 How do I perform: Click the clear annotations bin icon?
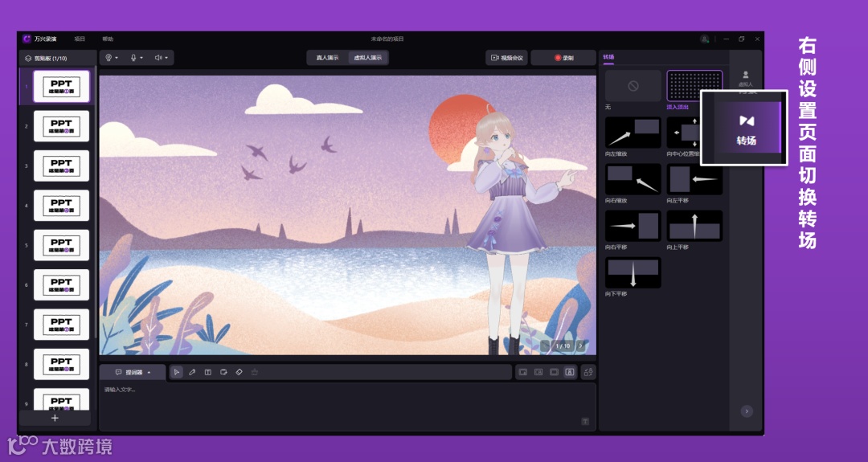[x=255, y=372]
